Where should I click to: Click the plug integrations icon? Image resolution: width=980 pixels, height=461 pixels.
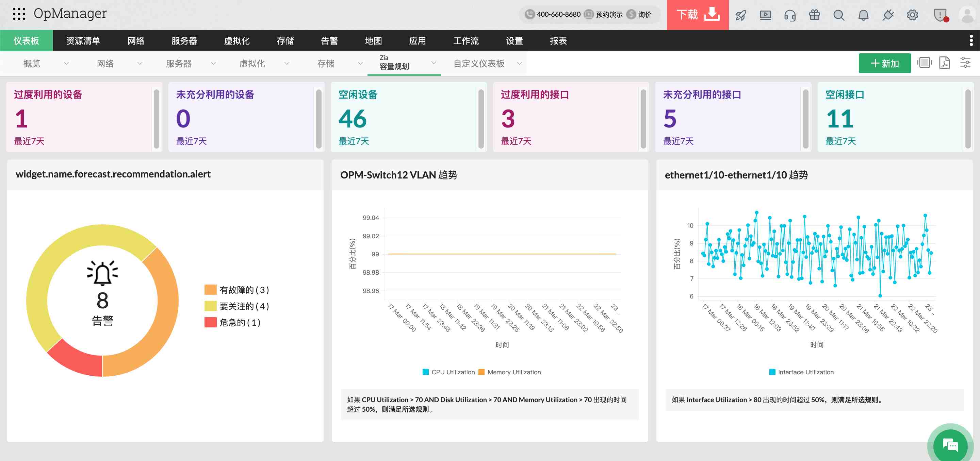pyautogui.click(x=888, y=15)
